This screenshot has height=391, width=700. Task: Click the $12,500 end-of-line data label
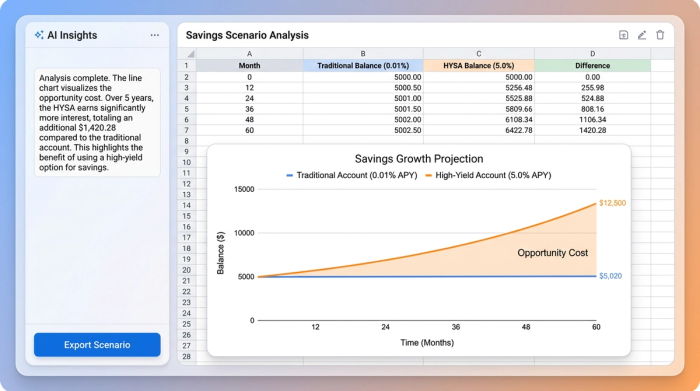point(612,203)
